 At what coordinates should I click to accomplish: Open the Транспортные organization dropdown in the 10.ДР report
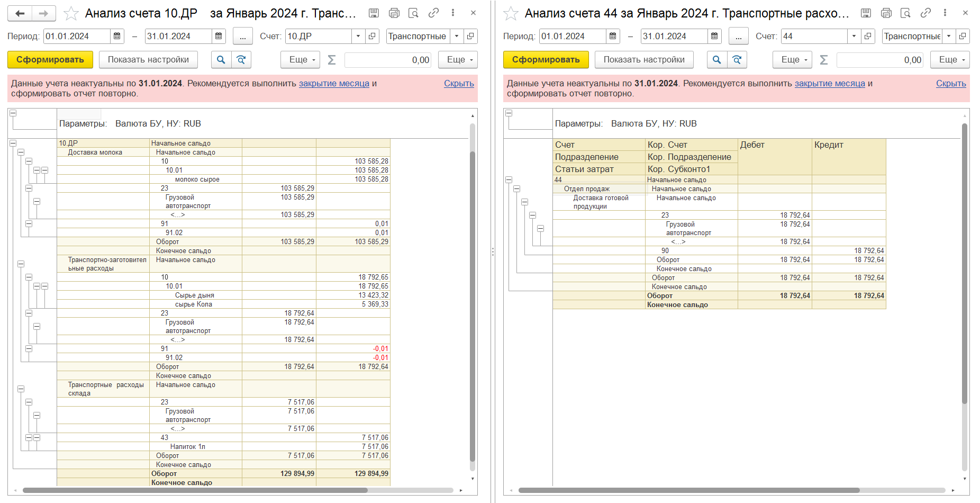point(457,36)
